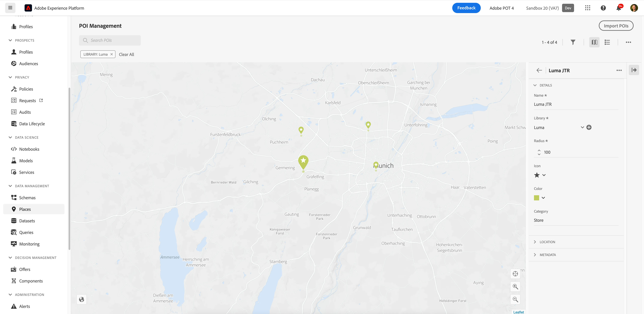644x314 pixels.
Task: Open the notifications bell
Action: [x=619, y=8]
